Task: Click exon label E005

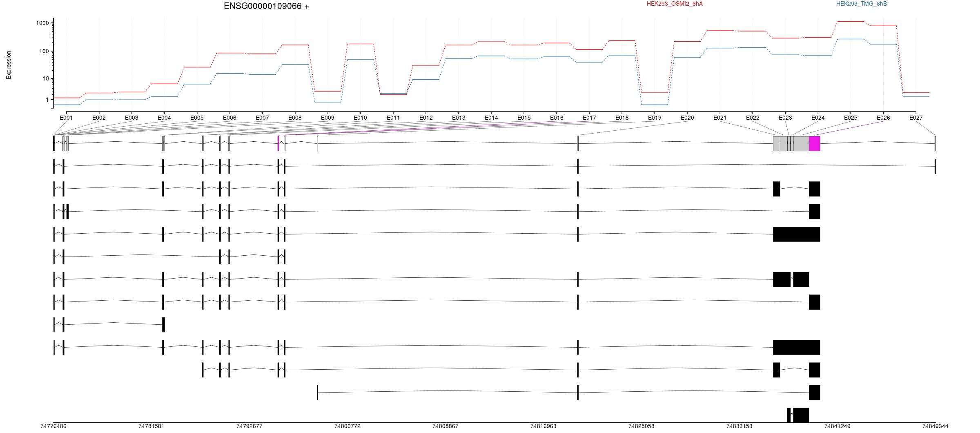Action: [197, 118]
